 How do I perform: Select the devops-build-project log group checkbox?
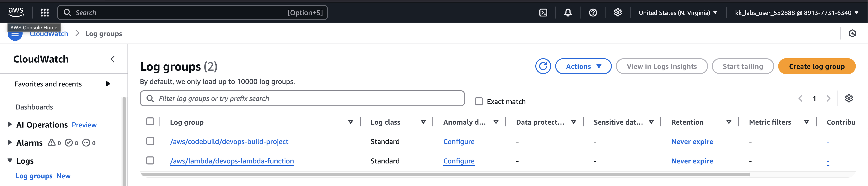pyautogui.click(x=150, y=141)
